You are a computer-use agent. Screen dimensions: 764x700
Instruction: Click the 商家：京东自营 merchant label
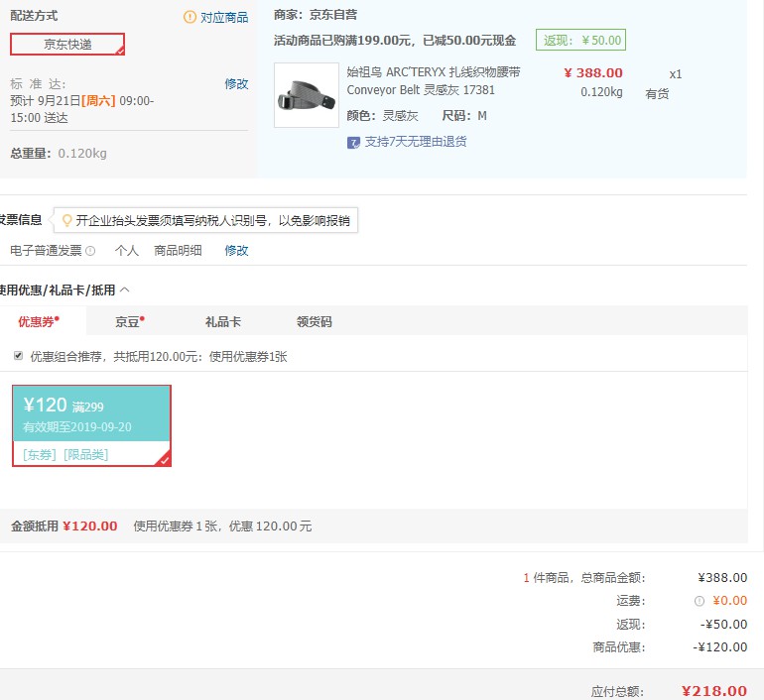tap(316, 15)
